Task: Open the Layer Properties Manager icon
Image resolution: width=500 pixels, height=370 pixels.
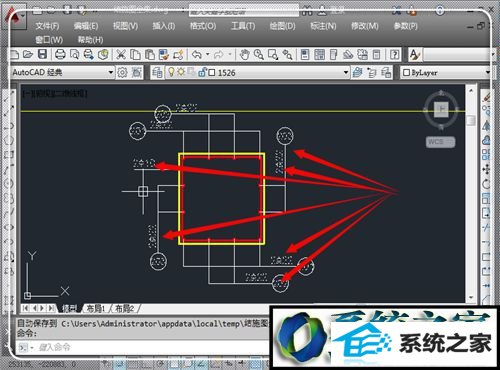Action: tap(157, 72)
